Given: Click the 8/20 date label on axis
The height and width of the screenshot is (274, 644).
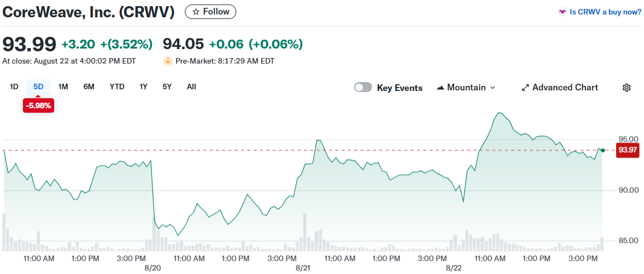Looking at the screenshot, I should (x=153, y=268).
